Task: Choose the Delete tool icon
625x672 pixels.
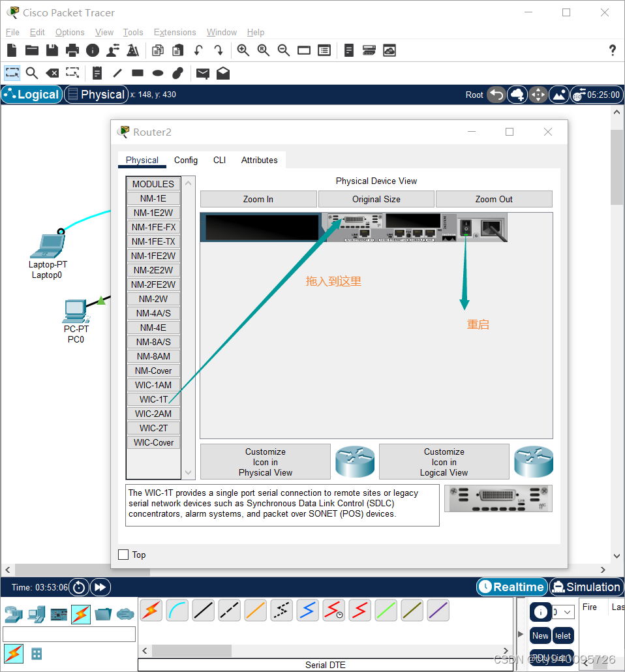Action: tap(52, 73)
